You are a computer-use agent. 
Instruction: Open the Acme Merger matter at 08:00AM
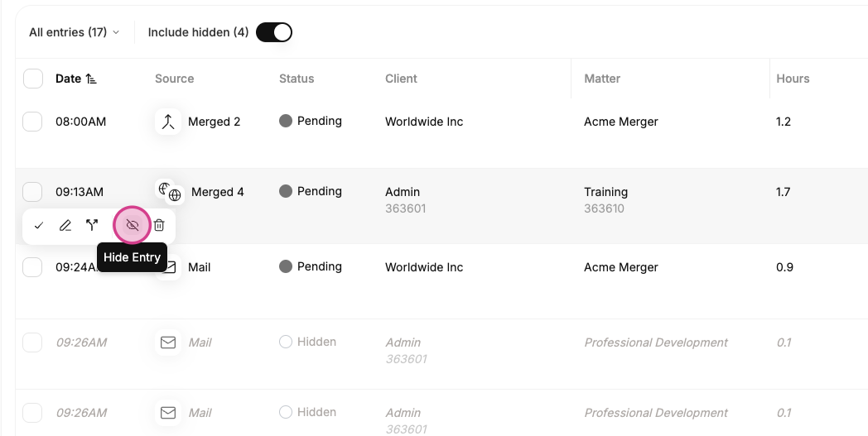tap(621, 122)
